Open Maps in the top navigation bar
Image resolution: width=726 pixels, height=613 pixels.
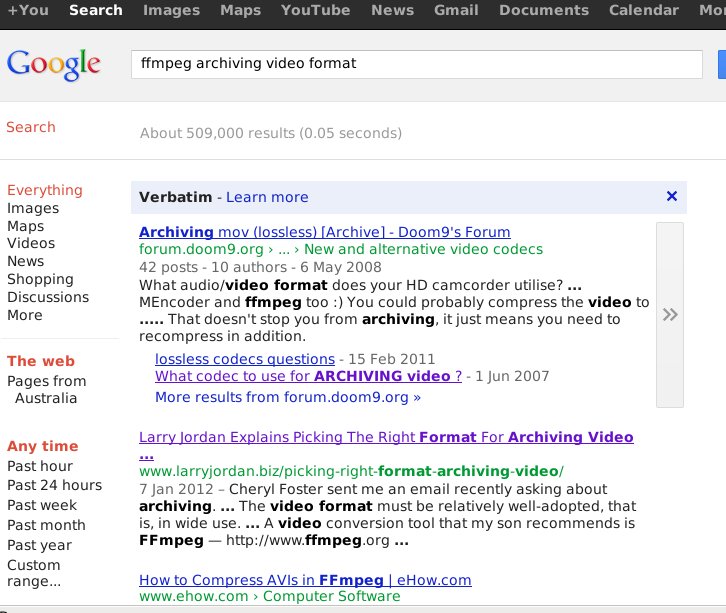point(240,10)
